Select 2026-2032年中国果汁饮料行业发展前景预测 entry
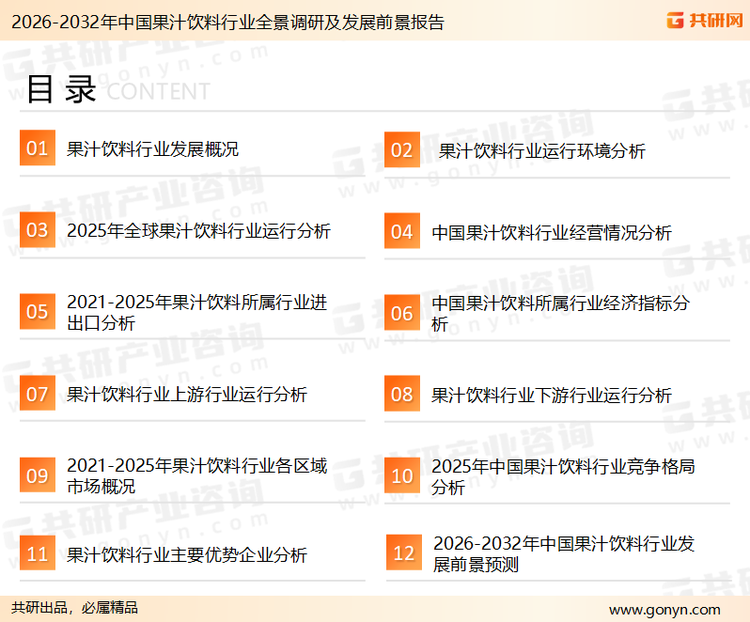The image size is (750, 622). point(563,554)
